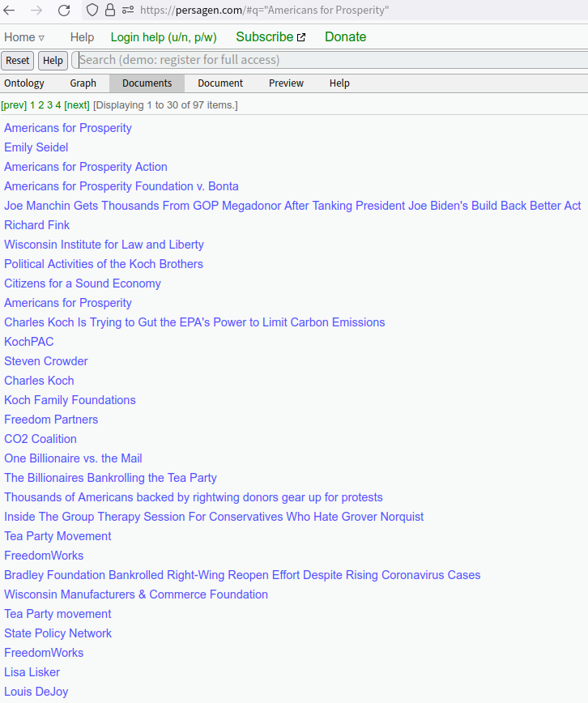Open The Billionaires Bankrolling the Tea Party
588x703 pixels.
111,478
